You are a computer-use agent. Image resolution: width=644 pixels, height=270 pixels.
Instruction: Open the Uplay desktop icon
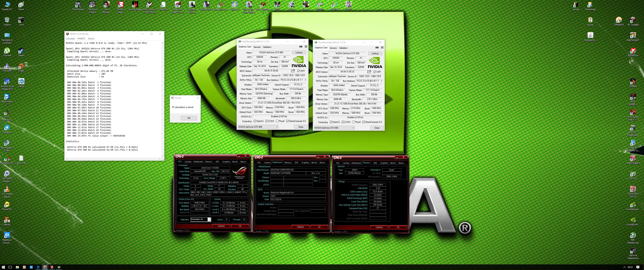21,83
